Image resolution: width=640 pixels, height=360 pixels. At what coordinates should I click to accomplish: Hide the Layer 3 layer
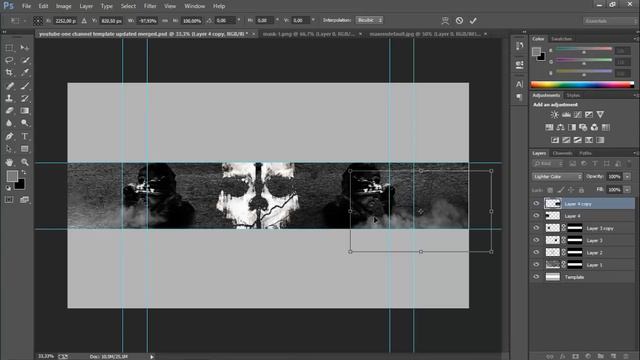coord(536,240)
